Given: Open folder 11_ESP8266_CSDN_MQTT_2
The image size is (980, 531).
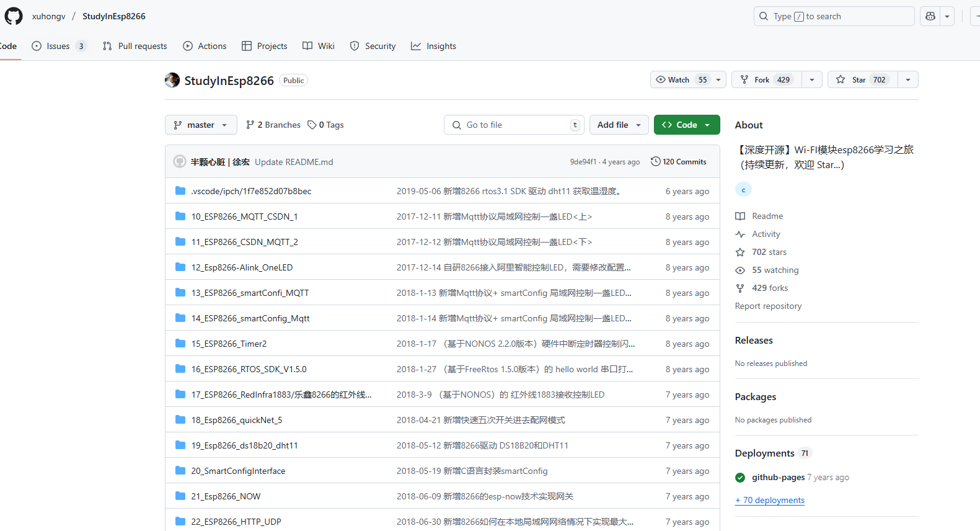Looking at the screenshot, I should coord(244,242).
